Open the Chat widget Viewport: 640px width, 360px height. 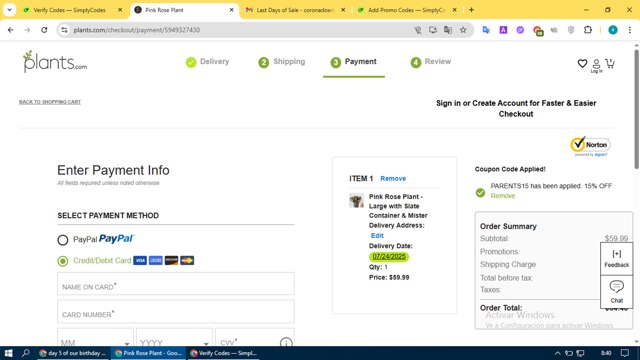coord(616,291)
